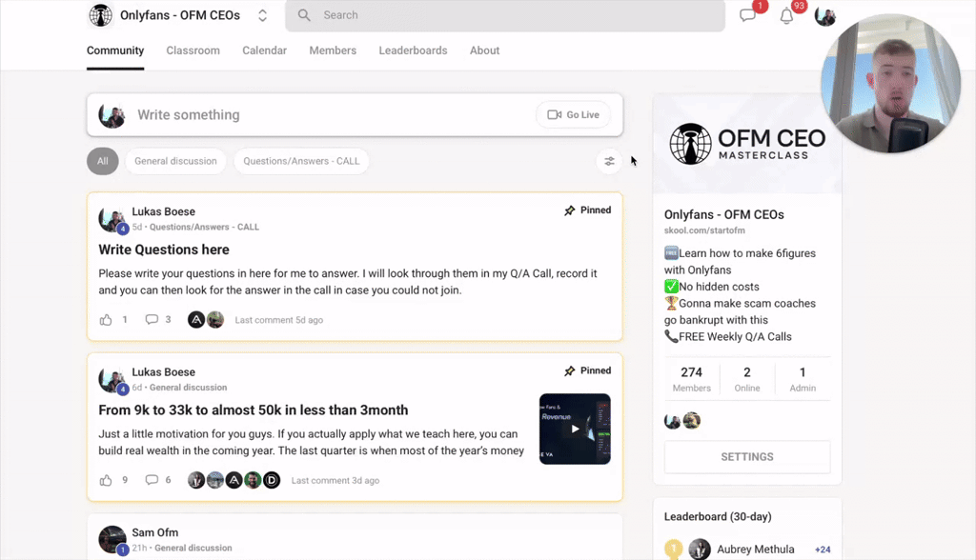Play the Revenue video thumbnail
The width and height of the screenshot is (976, 560).
coord(575,429)
